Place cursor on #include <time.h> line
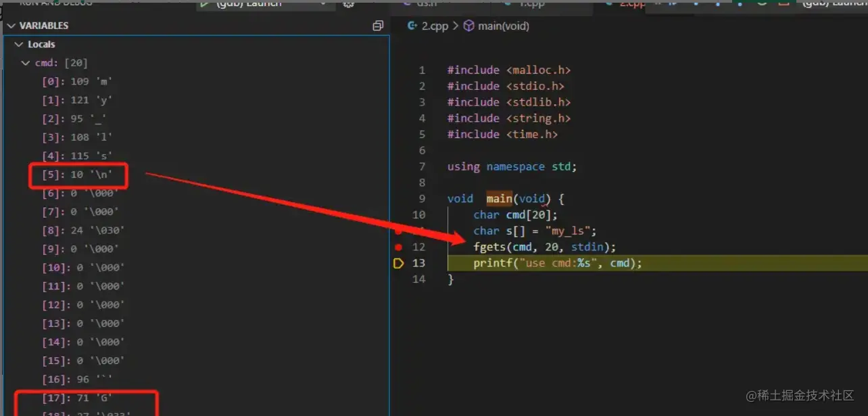This screenshot has width=868, height=416. 502,134
